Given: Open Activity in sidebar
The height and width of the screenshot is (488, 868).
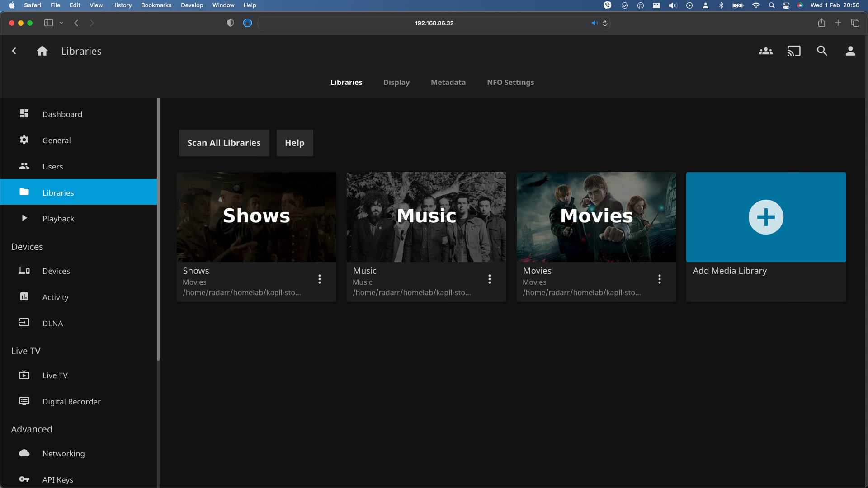Looking at the screenshot, I should tap(79, 297).
